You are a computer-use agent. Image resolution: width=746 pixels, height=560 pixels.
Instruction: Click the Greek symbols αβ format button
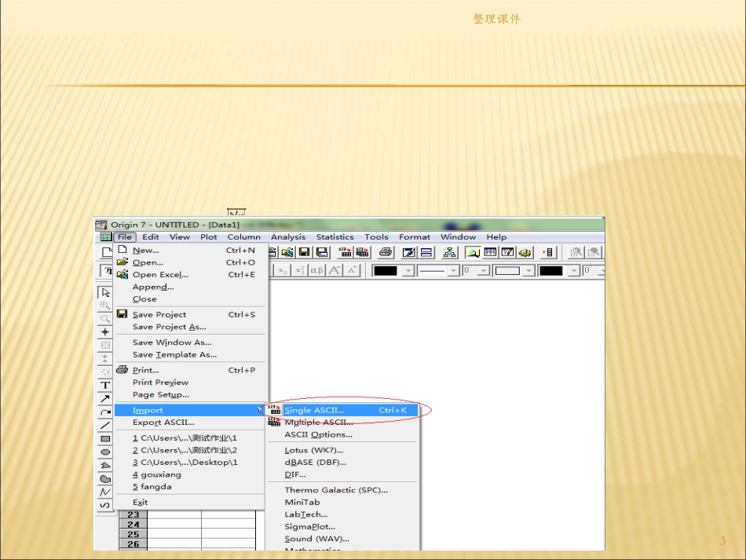tap(317, 270)
